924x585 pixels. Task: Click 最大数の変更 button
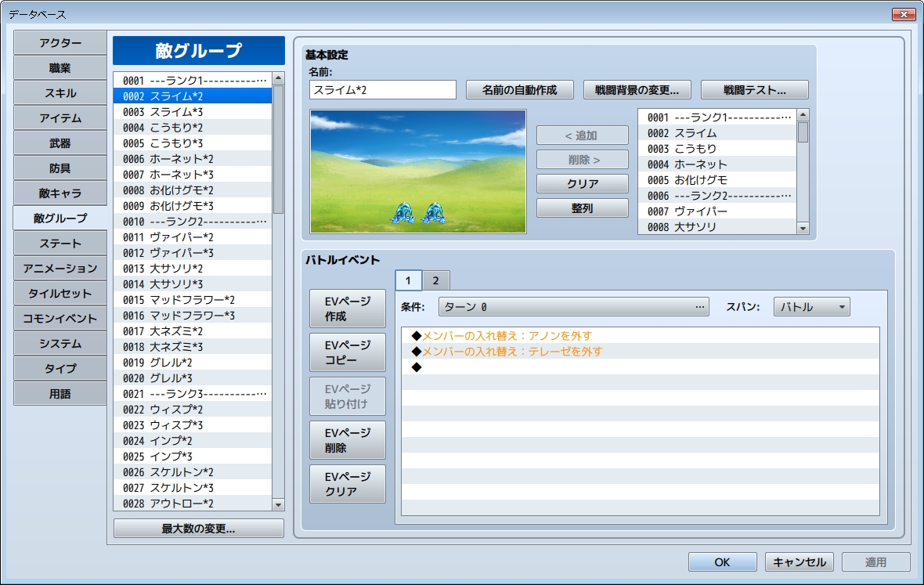click(x=198, y=528)
